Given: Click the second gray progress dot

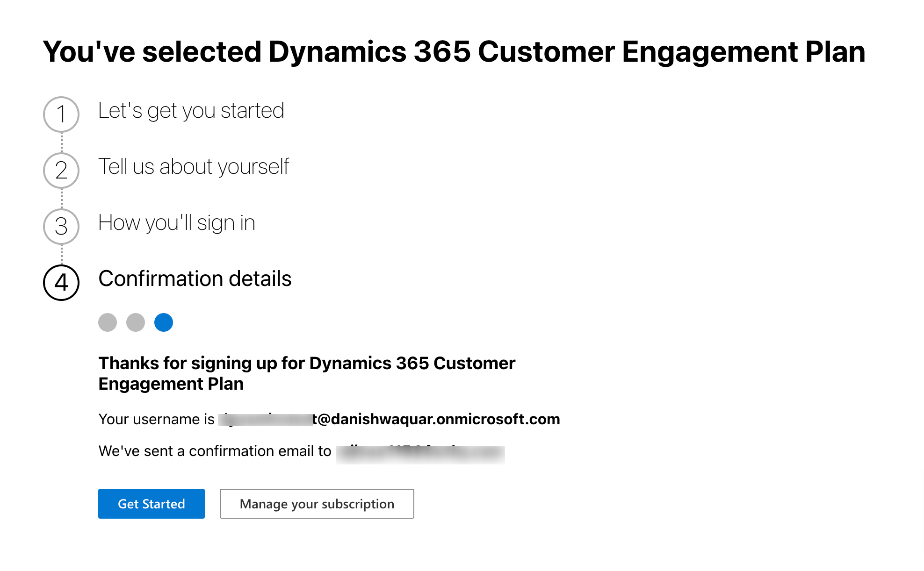Looking at the screenshot, I should pyautogui.click(x=136, y=322).
